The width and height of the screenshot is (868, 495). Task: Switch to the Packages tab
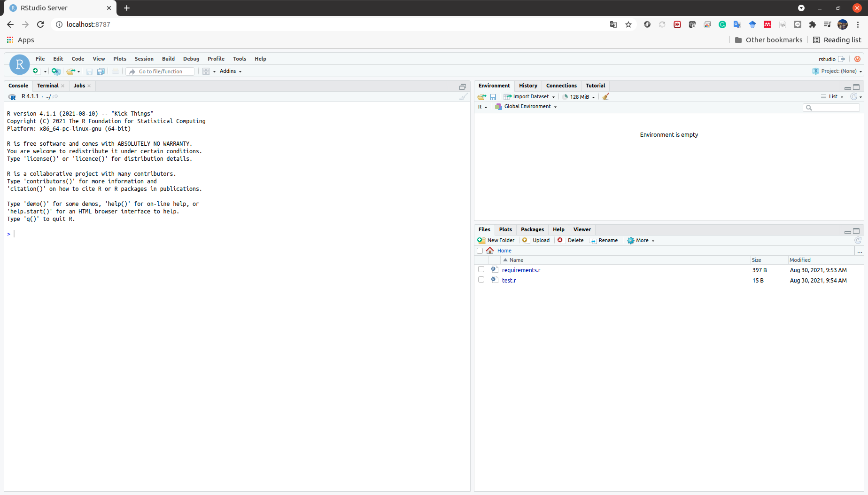(x=532, y=229)
